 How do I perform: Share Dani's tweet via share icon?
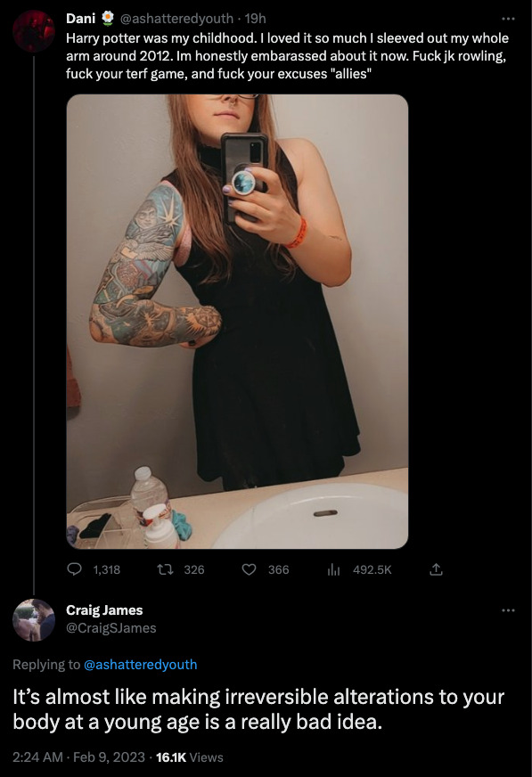[436, 569]
